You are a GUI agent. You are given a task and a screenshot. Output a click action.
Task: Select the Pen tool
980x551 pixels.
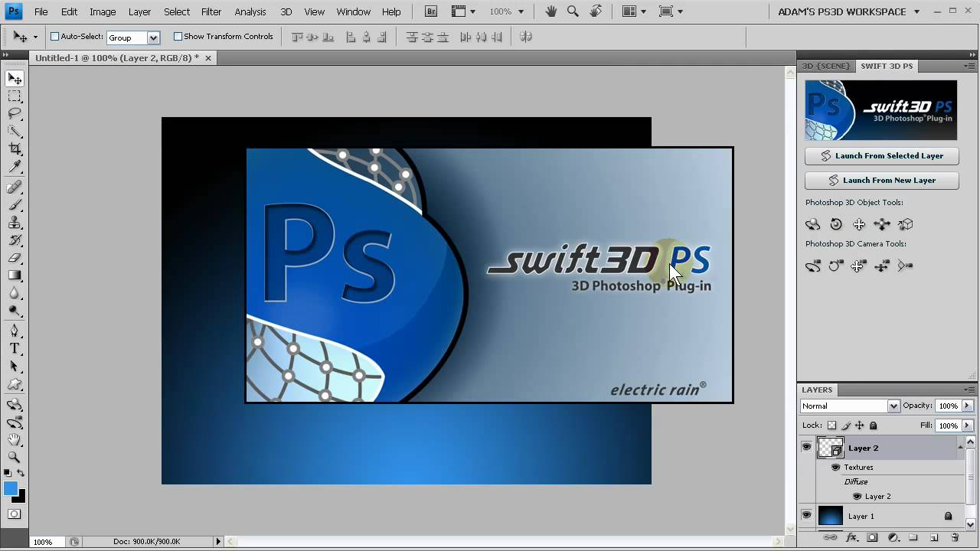coord(15,331)
